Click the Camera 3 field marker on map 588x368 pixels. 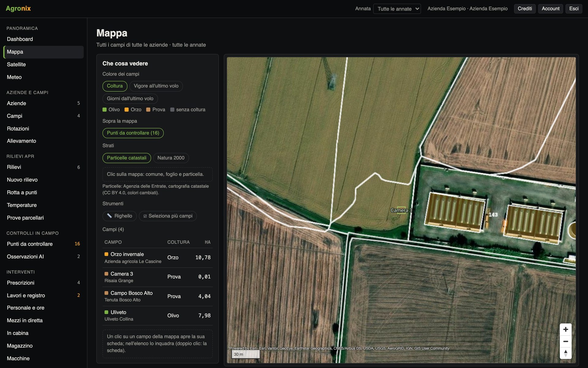401,210
